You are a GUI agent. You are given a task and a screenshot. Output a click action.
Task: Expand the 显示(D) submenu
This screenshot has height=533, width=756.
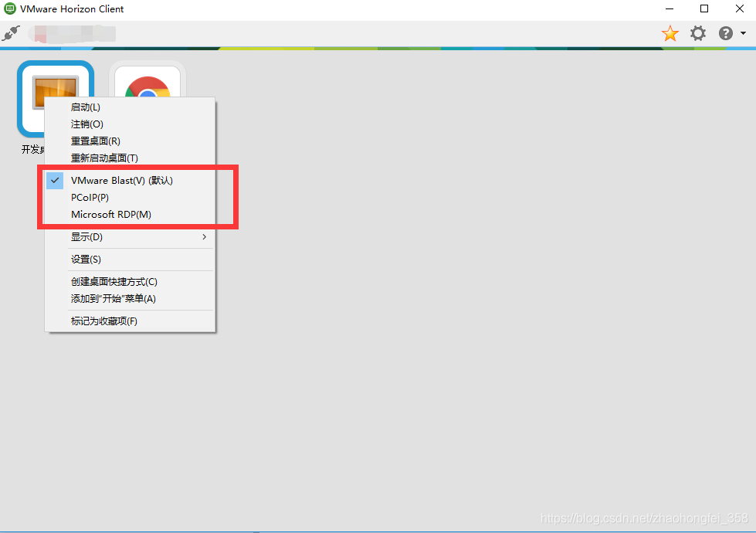[130, 237]
